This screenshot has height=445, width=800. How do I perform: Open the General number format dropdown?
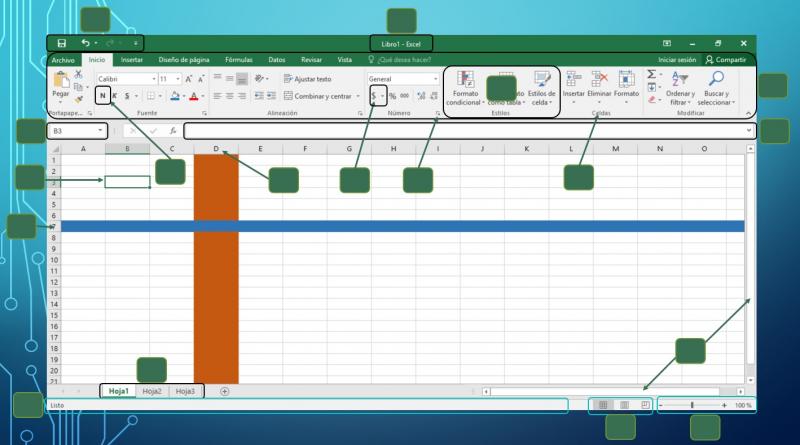(x=435, y=79)
